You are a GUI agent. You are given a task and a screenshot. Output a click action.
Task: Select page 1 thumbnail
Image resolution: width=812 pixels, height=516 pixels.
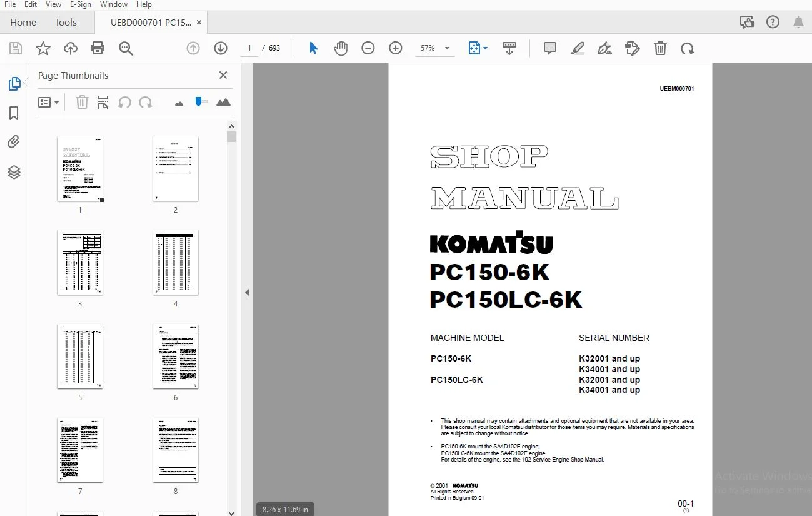pos(80,169)
